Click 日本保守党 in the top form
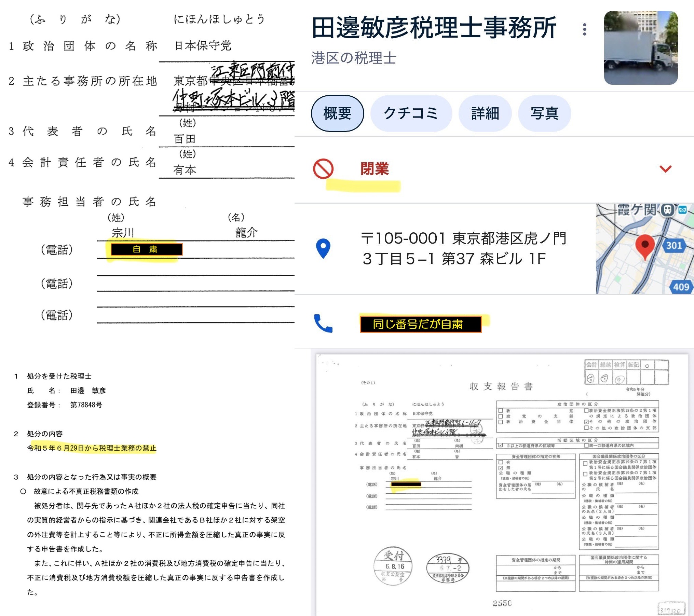 coord(203,45)
